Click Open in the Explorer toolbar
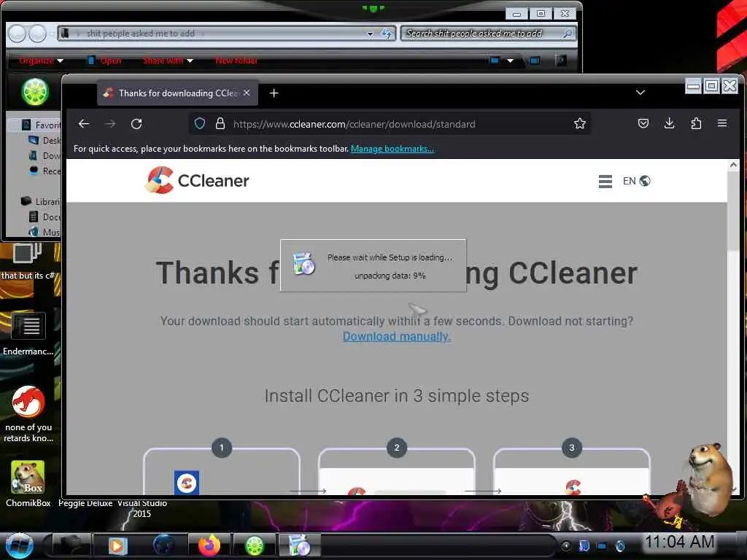The height and width of the screenshot is (560, 747). click(x=105, y=61)
